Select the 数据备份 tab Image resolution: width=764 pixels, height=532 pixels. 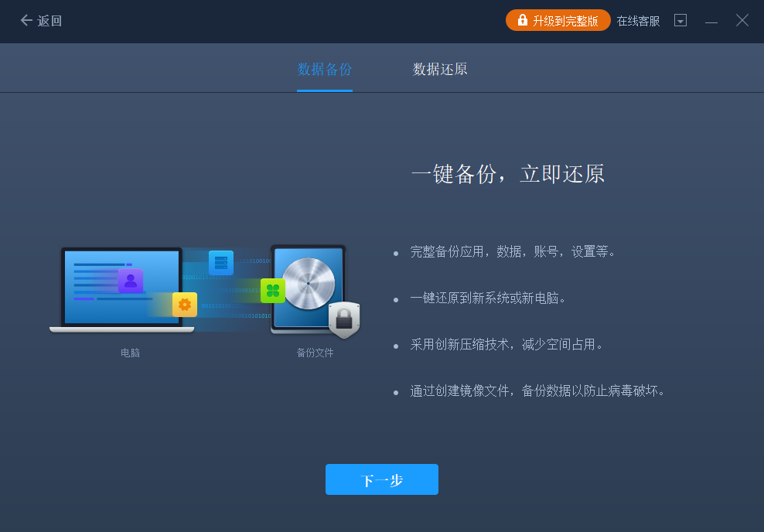pos(324,68)
